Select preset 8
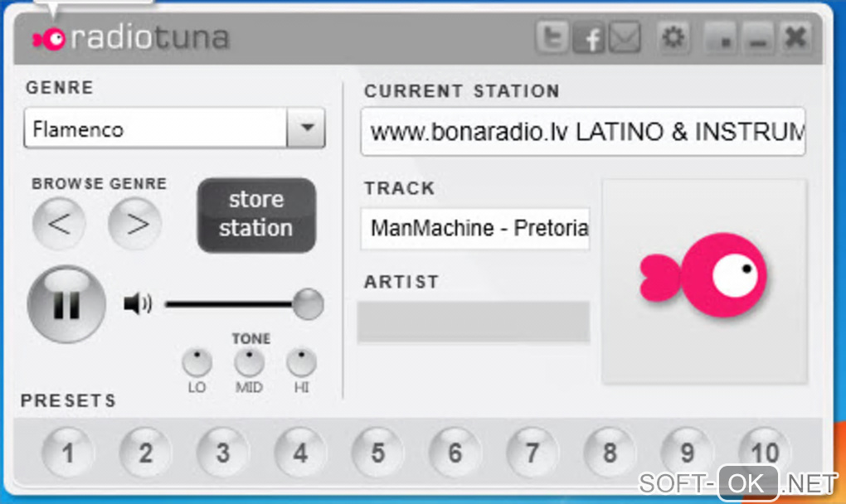The width and height of the screenshot is (846, 504). pos(610,453)
